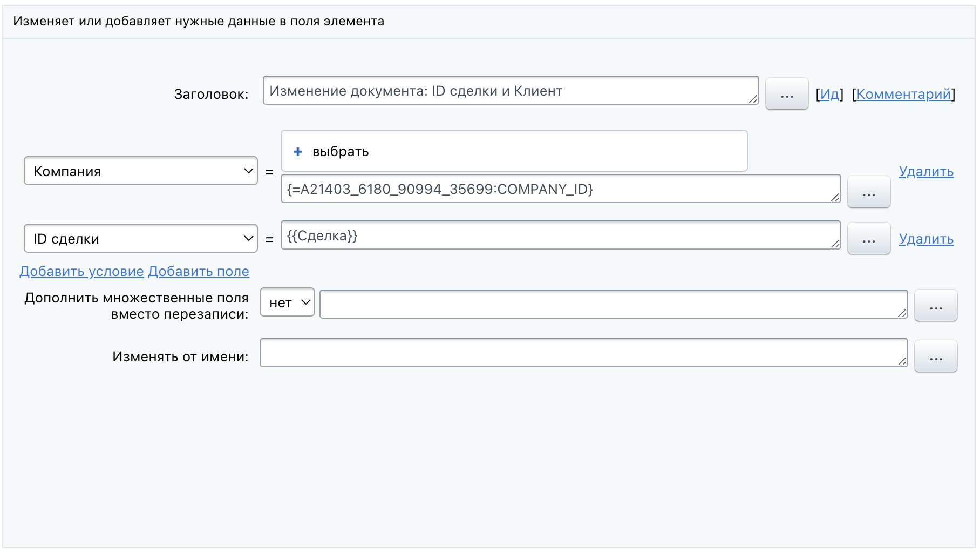Click the Ид link
980x552 pixels.
pyautogui.click(x=829, y=95)
